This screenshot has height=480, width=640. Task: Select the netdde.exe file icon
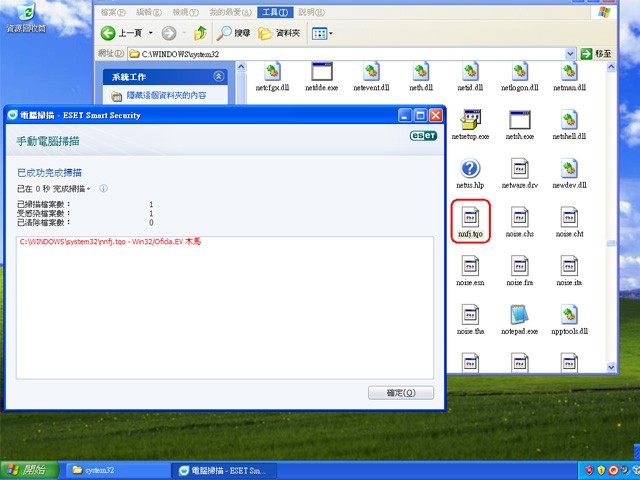tap(322, 72)
